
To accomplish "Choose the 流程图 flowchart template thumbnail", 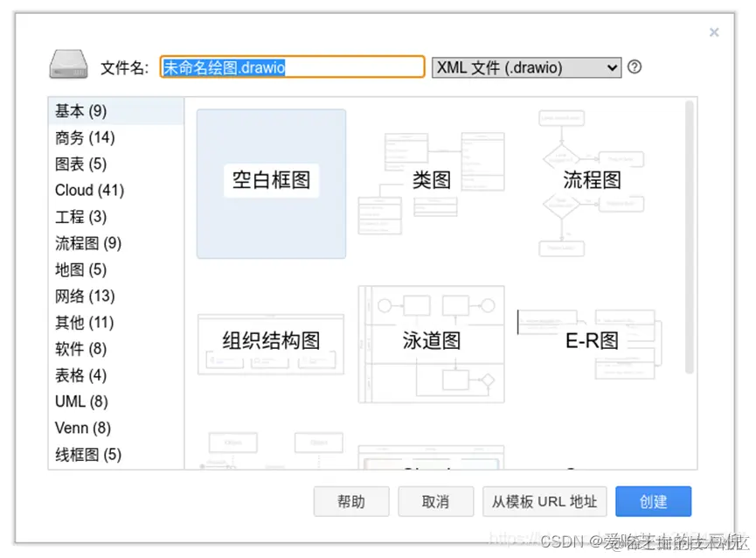I will pos(592,184).
